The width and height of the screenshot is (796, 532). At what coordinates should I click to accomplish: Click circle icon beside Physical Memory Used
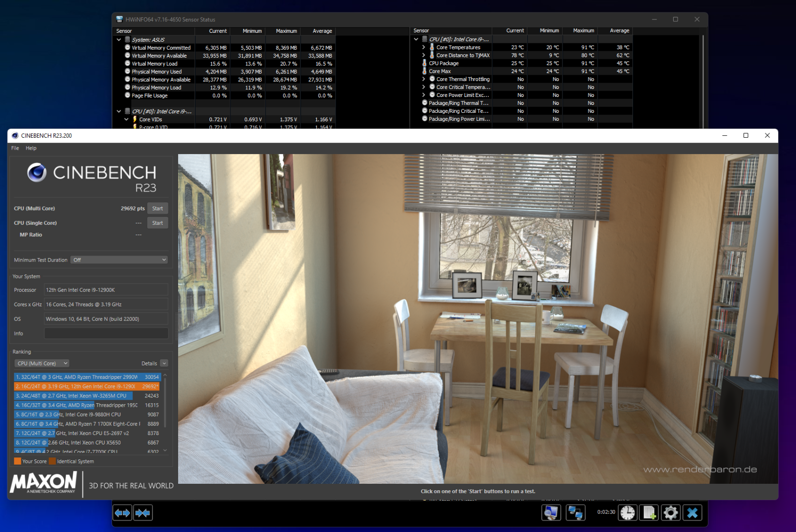(x=127, y=72)
